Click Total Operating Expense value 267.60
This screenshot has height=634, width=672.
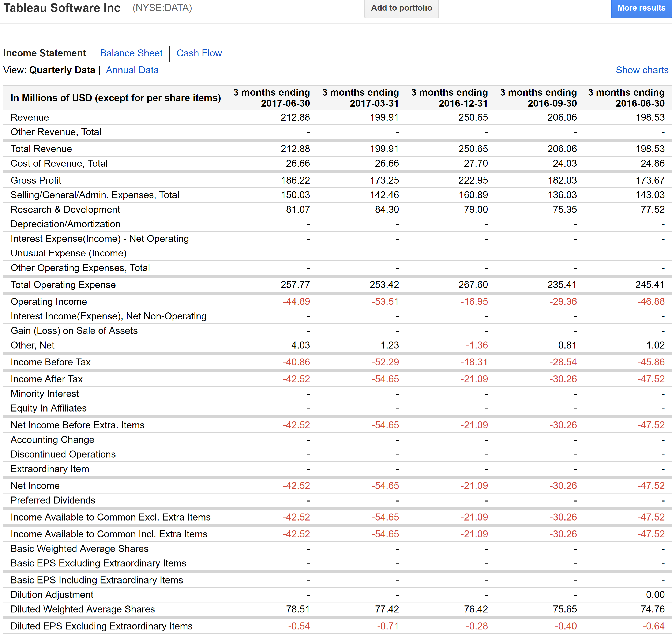[x=473, y=285]
